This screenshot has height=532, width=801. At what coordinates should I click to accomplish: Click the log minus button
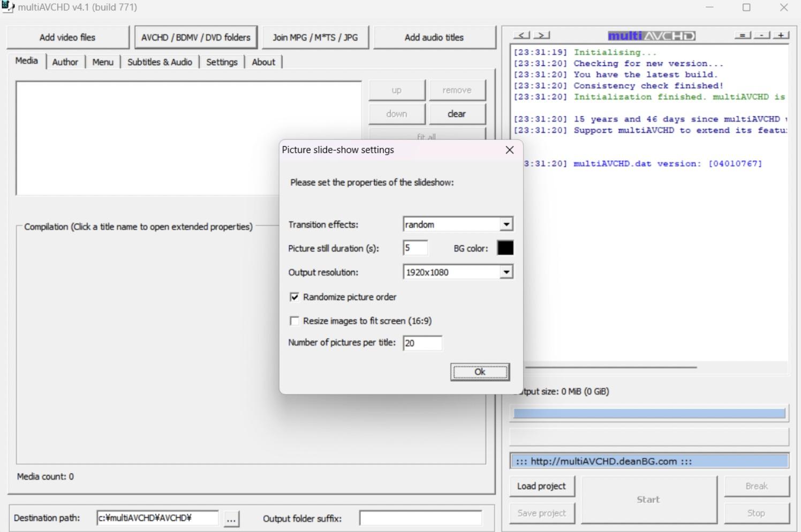tap(762, 35)
